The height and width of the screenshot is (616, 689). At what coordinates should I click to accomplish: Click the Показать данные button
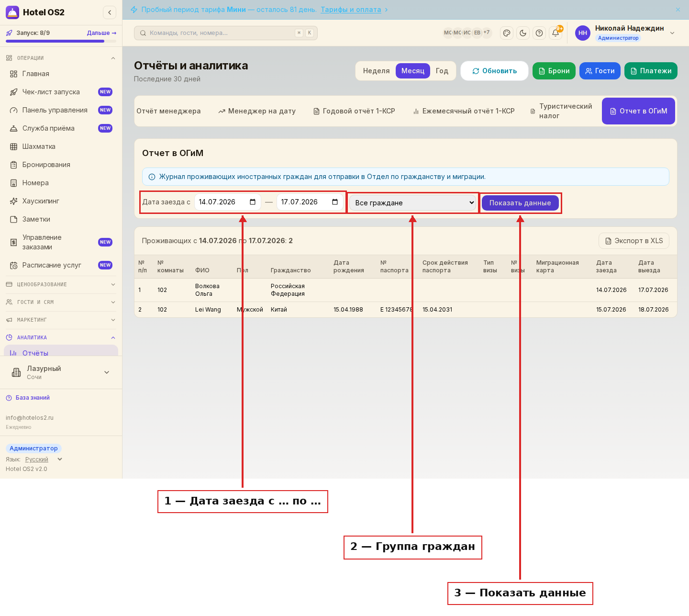pyautogui.click(x=520, y=203)
